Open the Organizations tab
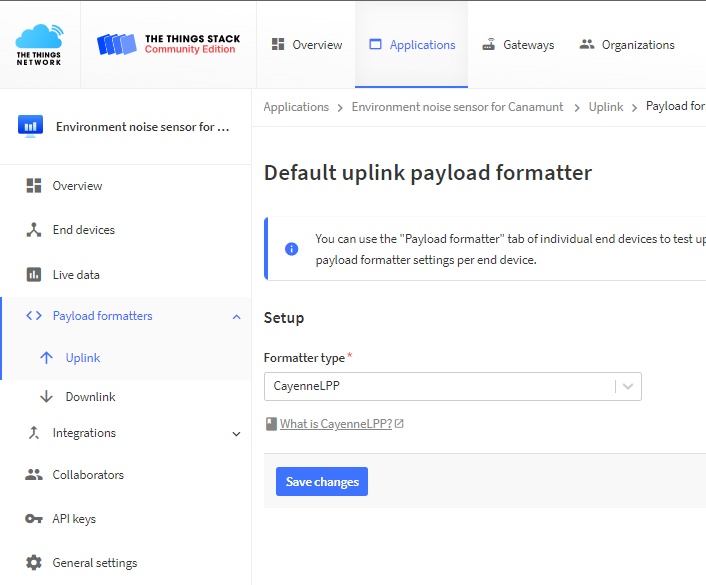The image size is (706, 585). (x=627, y=45)
